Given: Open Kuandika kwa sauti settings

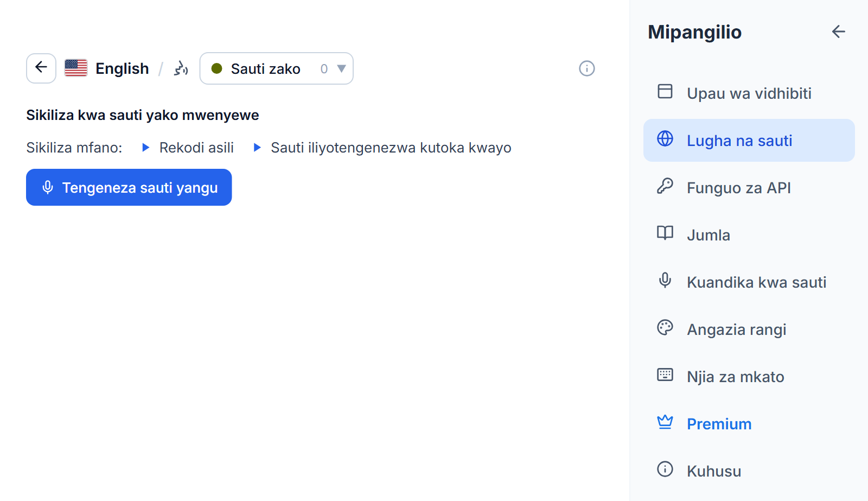Looking at the screenshot, I should click(x=749, y=282).
